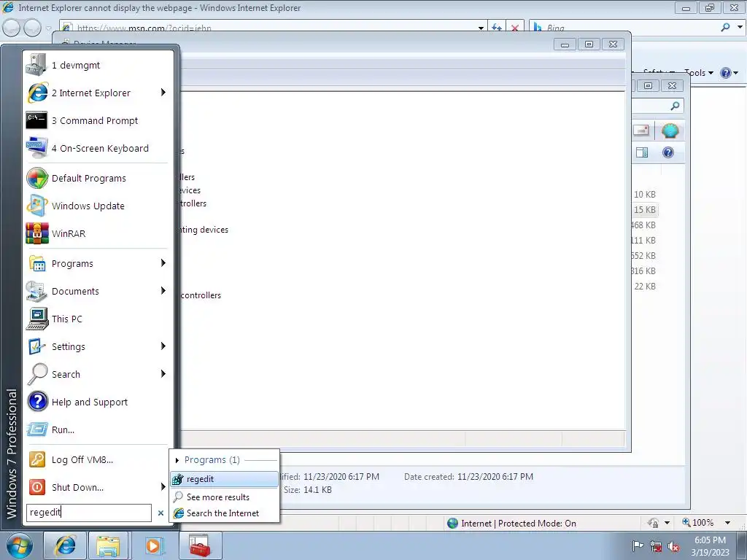Clear the Start menu search box
Screen dimensions: 747x560
click(x=160, y=513)
